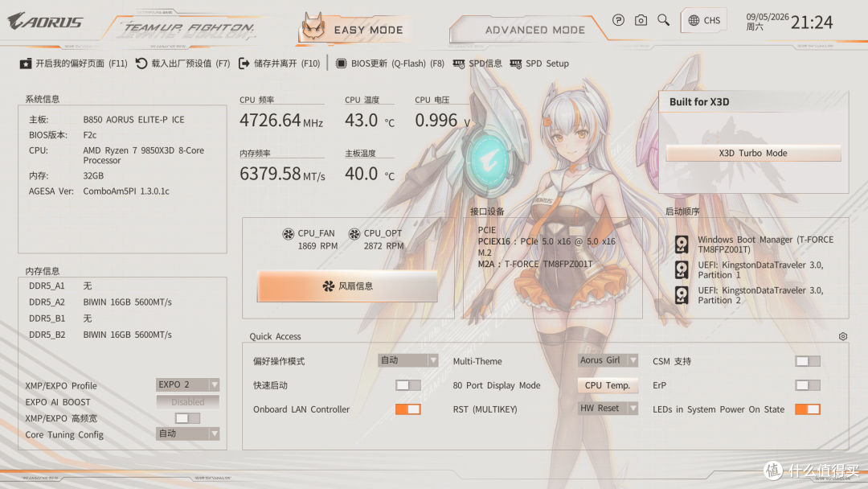The width and height of the screenshot is (868, 489).
Task: Toggle the ErP switch
Action: [x=808, y=385]
